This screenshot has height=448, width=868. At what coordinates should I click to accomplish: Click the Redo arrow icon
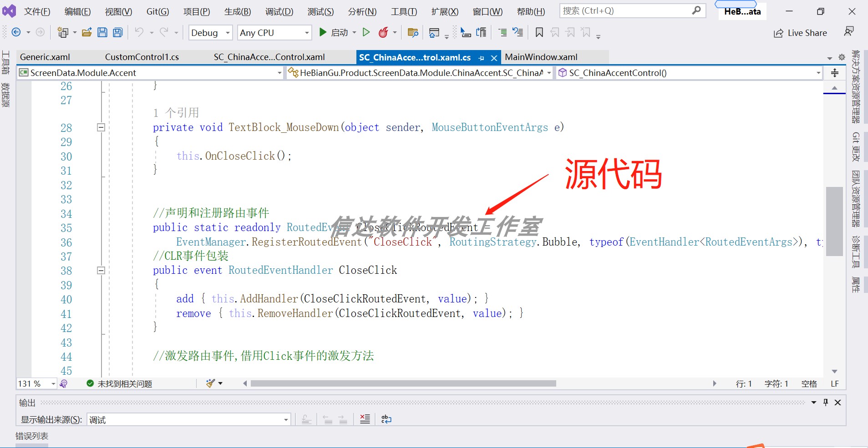(164, 32)
